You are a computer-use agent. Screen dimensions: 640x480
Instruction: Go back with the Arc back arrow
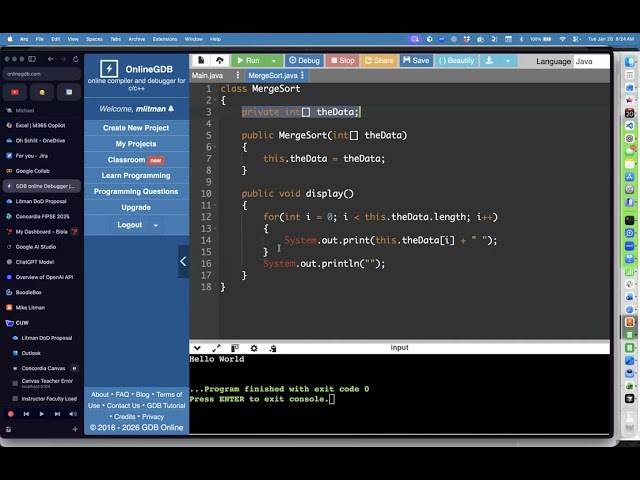point(50,59)
